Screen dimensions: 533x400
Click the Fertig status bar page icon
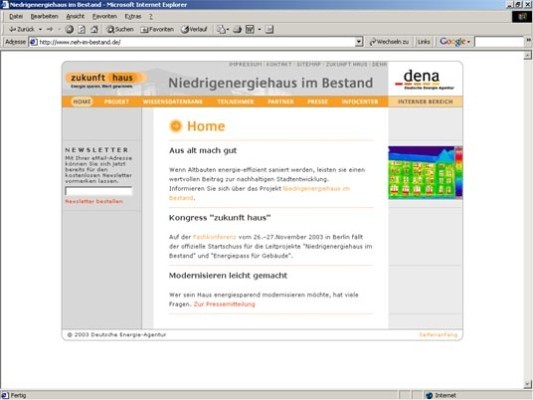pyautogui.click(x=4, y=395)
